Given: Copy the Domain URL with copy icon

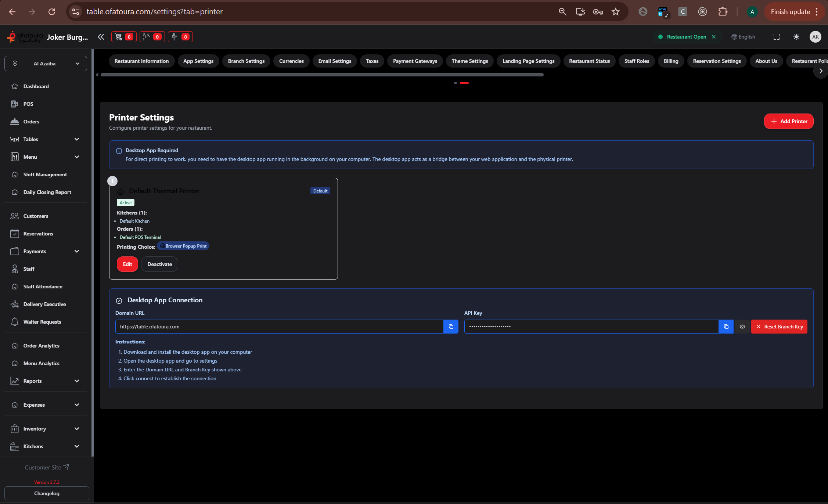Looking at the screenshot, I should click(451, 327).
